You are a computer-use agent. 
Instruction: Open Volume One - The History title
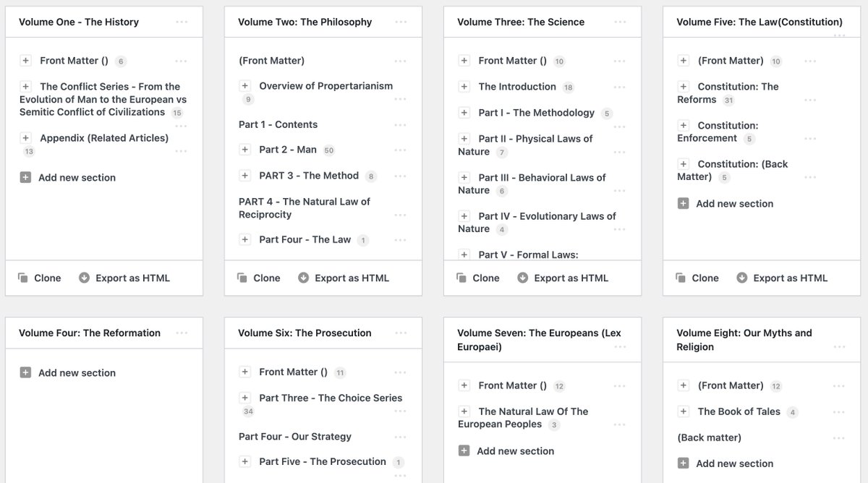(79, 22)
